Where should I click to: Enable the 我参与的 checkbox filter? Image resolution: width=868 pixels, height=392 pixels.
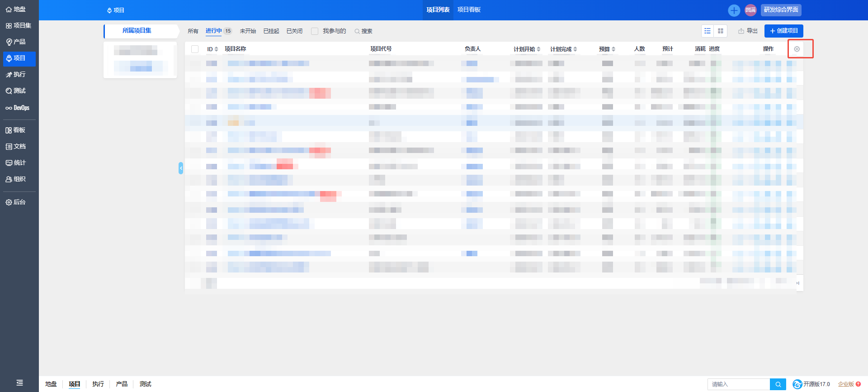point(315,31)
